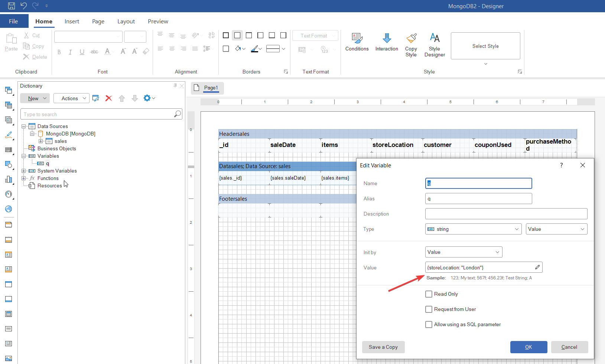Enable Request from User

[x=429, y=309]
